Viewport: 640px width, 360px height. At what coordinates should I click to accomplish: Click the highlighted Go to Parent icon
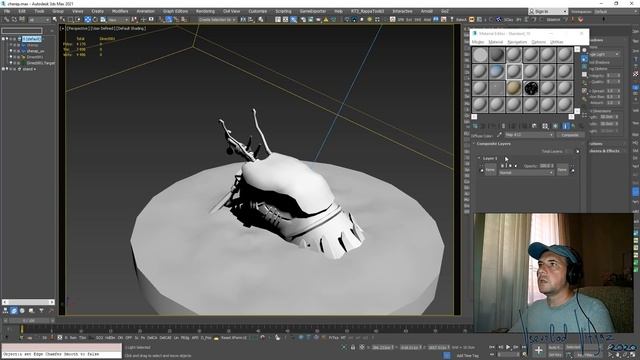click(x=566, y=126)
